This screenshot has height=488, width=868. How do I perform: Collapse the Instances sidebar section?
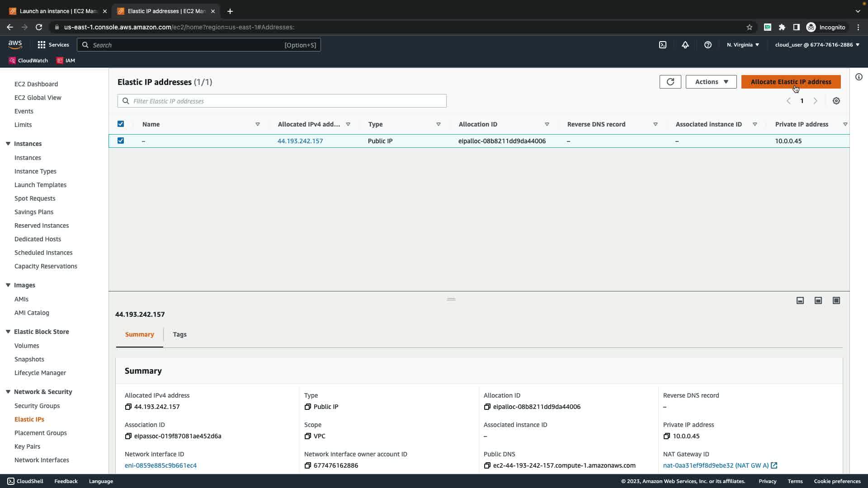pyautogui.click(x=8, y=144)
